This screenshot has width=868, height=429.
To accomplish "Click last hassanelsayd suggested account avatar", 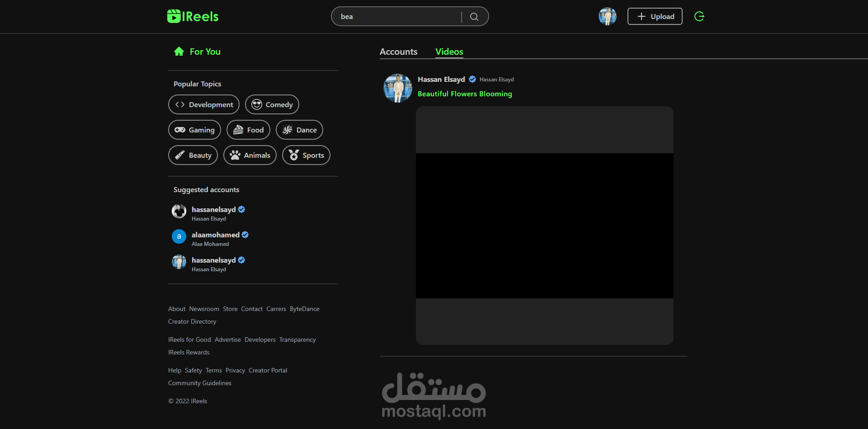I will [x=179, y=262].
